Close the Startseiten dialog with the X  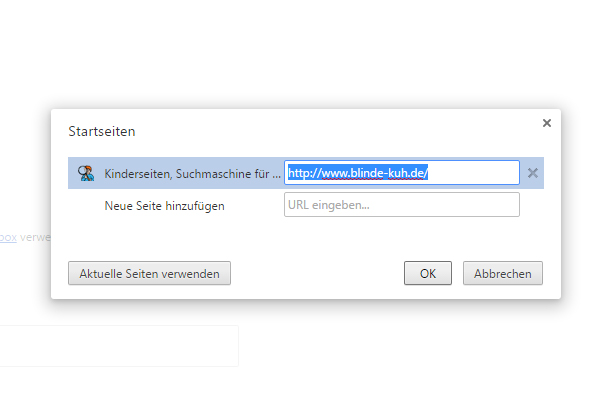tap(546, 123)
